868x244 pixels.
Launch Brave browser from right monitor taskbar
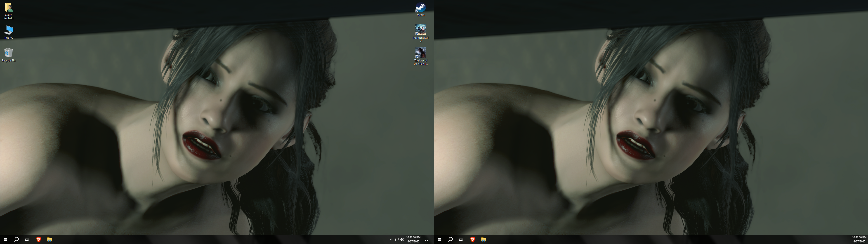tap(472, 240)
